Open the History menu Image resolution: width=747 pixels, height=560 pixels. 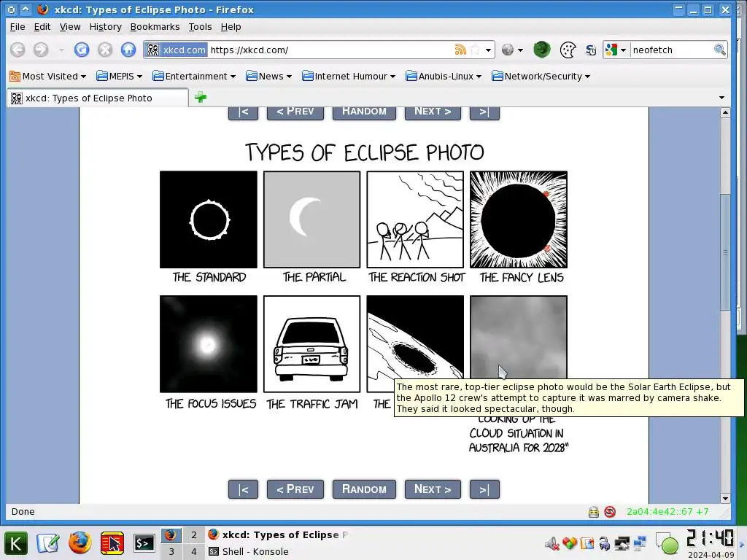pos(105,27)
